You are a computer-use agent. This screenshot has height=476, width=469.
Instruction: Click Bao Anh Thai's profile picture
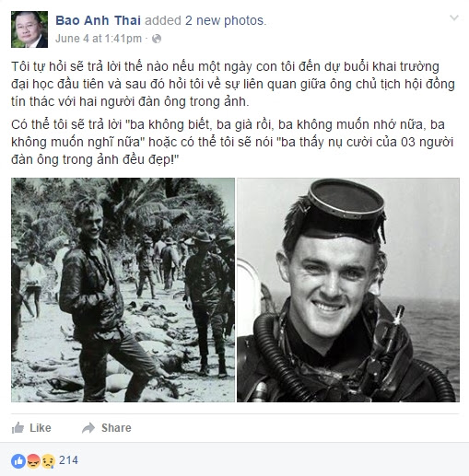pyautogui.click(x=29, y=29)
